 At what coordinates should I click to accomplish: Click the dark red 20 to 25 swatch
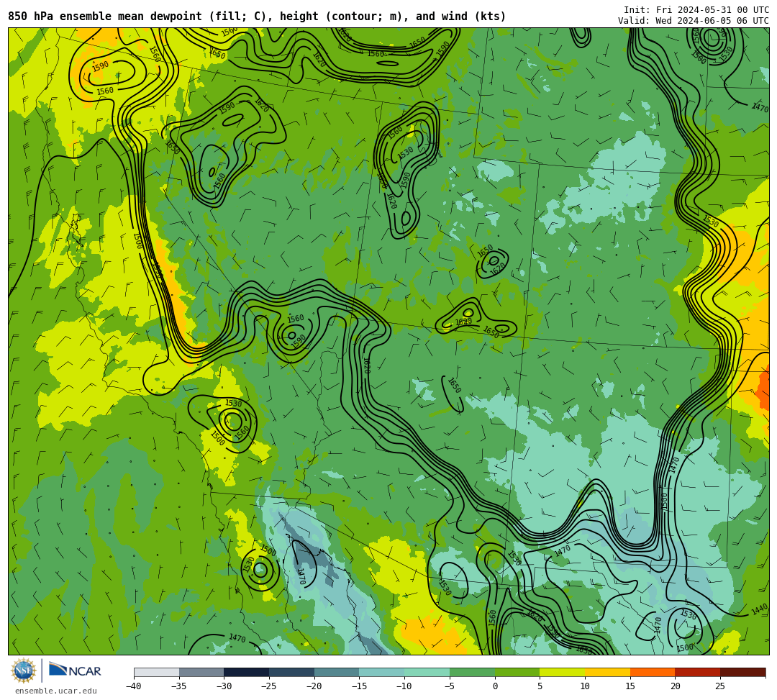coord(698,672)
